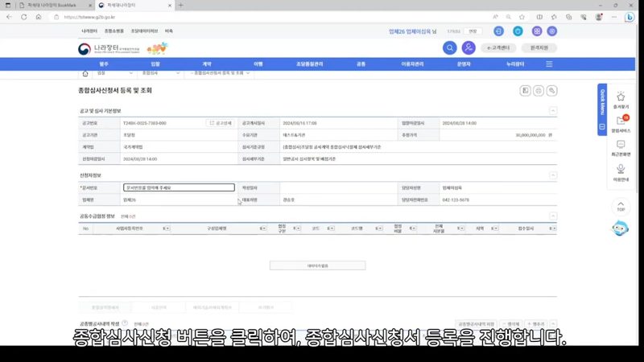
Task: Click the Bing Copilot sidebar icon
Action: coord(630,17)
